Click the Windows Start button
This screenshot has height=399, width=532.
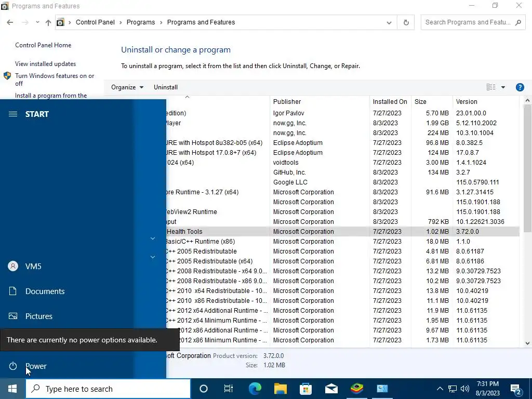point(12,389)
